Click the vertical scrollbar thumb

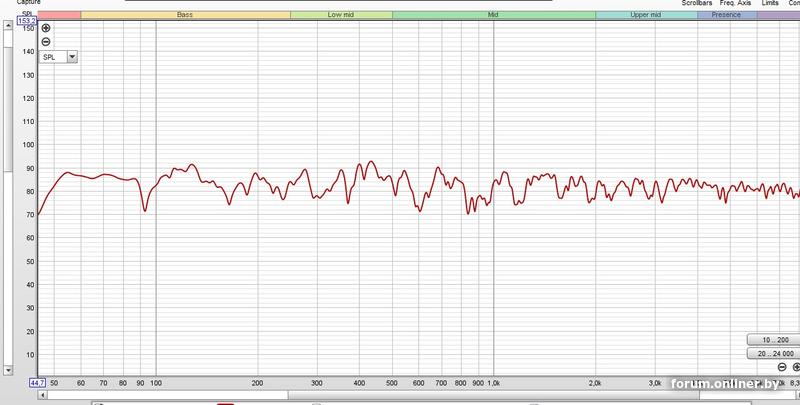[8, 109]
